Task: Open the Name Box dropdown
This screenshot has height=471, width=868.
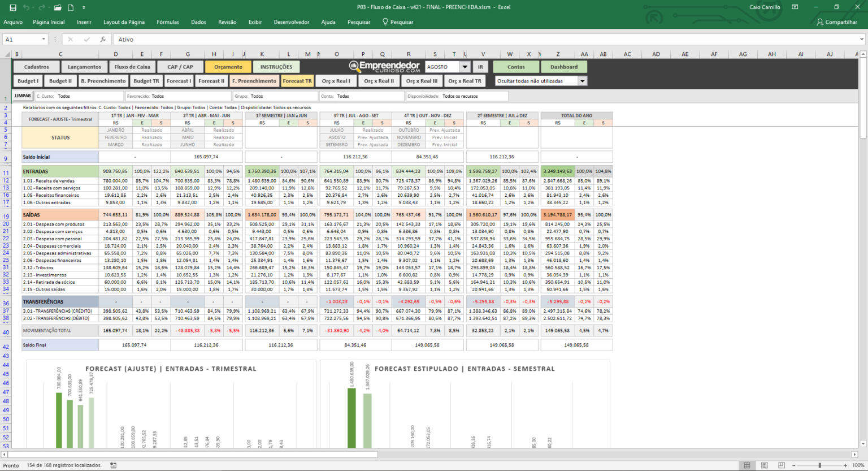Action: 44,40
